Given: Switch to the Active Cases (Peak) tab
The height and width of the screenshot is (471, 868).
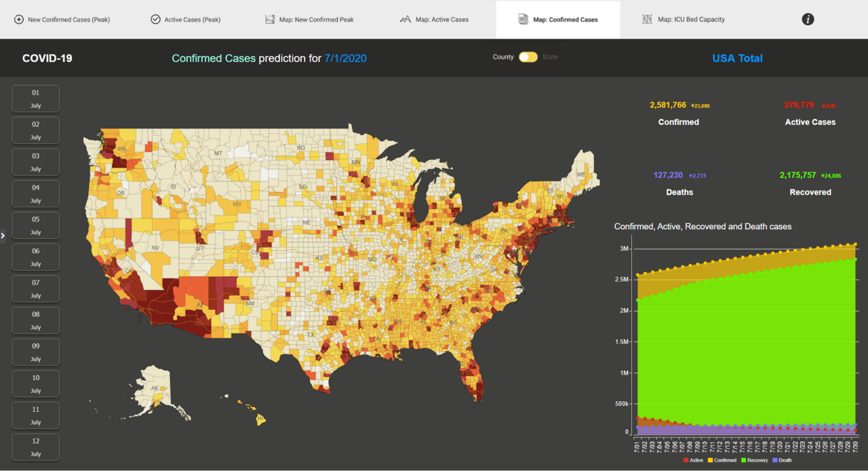Looking at the screenshot, I should click(185, 20).
